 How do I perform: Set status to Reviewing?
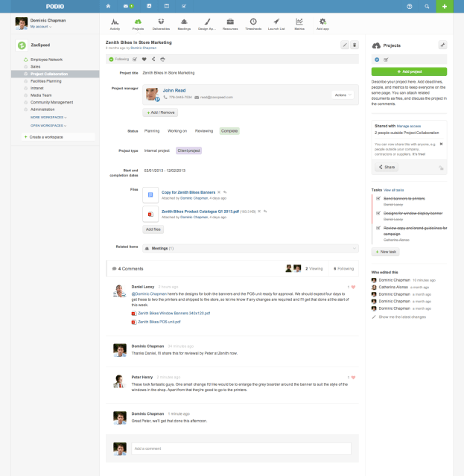coord(204,131)
